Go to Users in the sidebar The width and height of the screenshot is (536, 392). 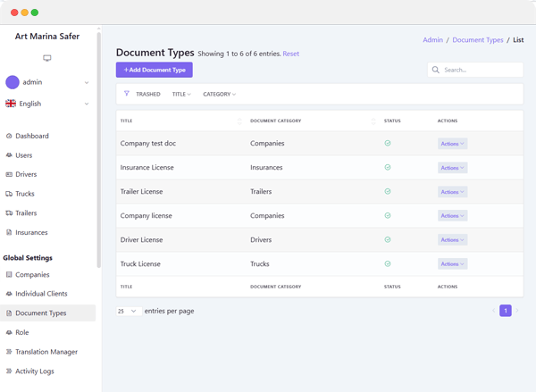click(x=23, y=155)
